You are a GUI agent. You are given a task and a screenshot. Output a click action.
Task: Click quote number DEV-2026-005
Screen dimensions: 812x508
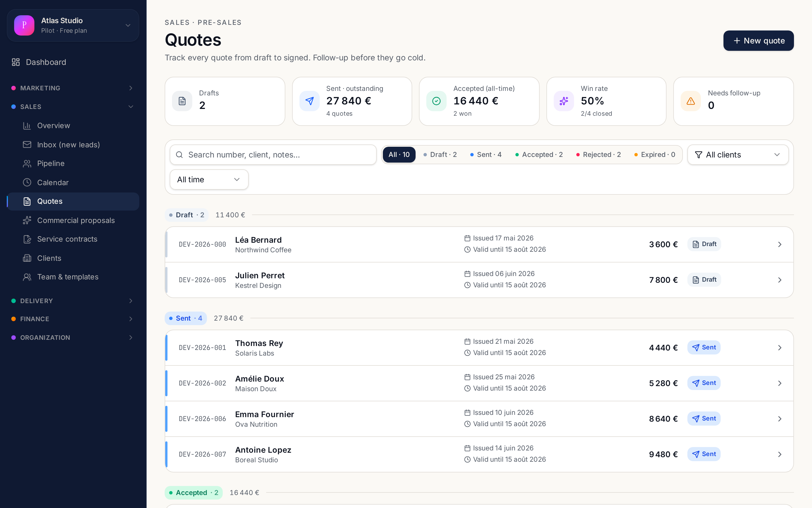click(202, 280)
